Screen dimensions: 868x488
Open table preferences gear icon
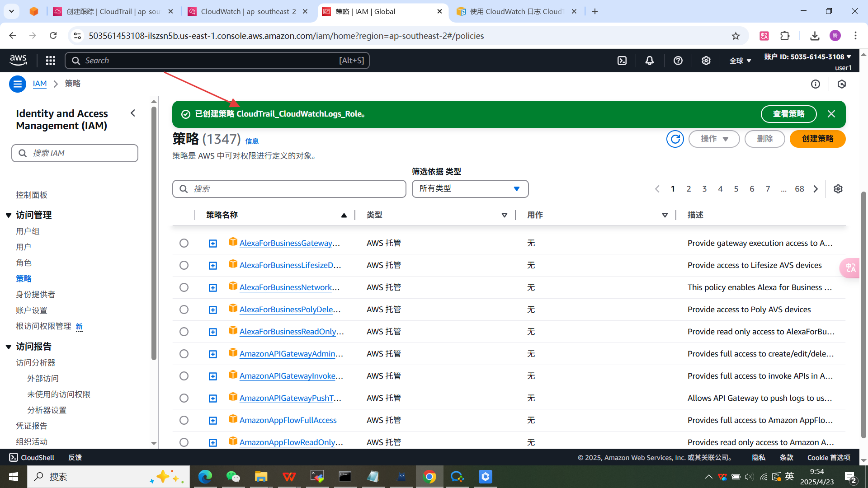(x=838, y=189)
